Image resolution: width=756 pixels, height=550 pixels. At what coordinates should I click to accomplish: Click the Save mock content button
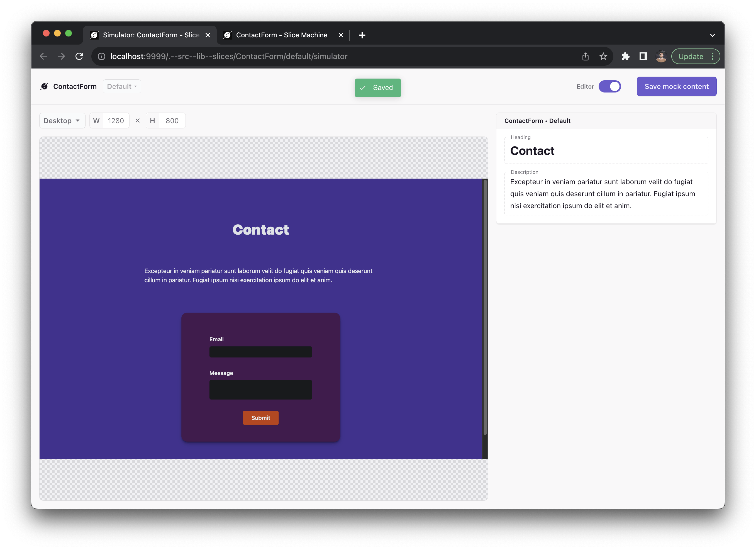[x=676, y=86]
